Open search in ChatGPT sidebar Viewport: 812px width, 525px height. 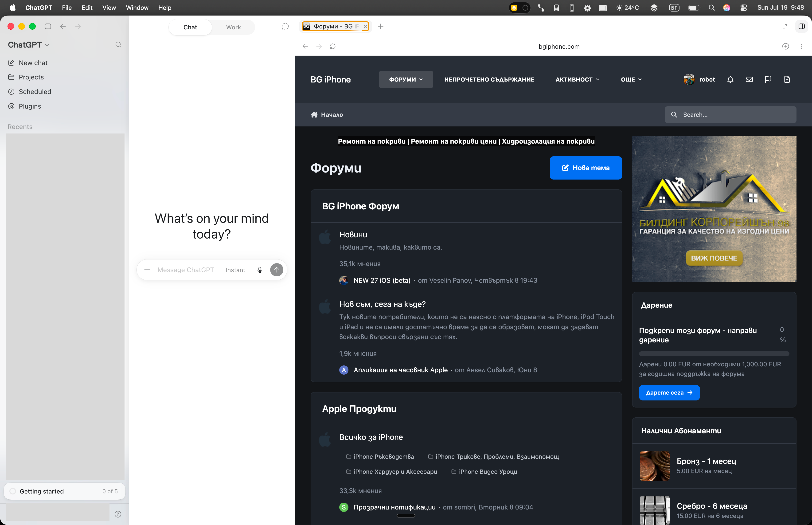pos(118,45)
